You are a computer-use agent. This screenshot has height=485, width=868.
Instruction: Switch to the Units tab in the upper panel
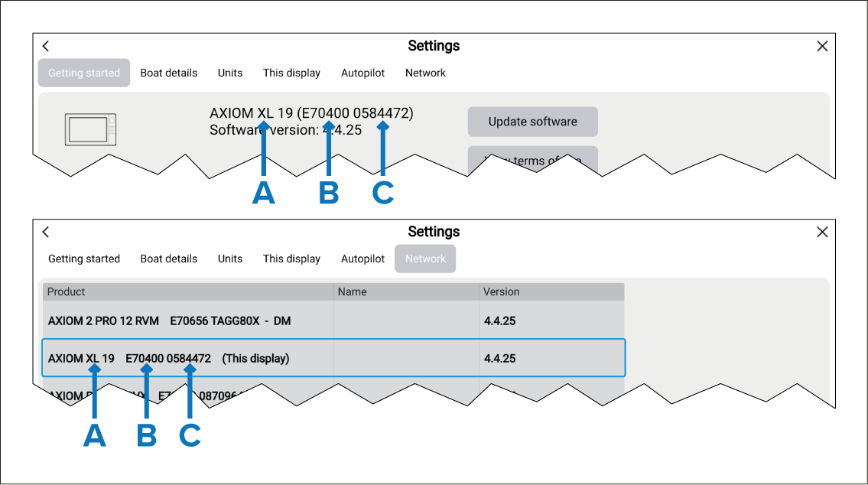[x=229, y=73]
